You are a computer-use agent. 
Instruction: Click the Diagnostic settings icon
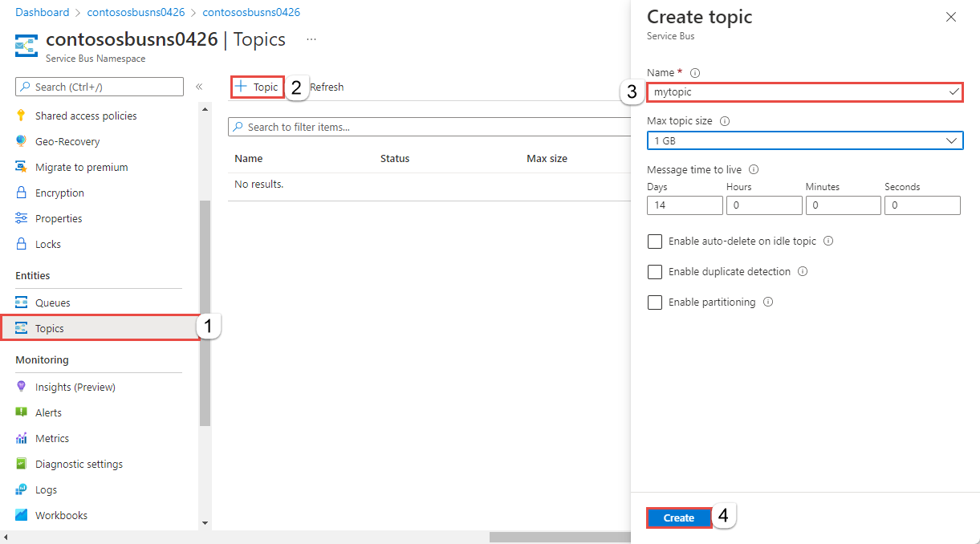pos(21,464)
